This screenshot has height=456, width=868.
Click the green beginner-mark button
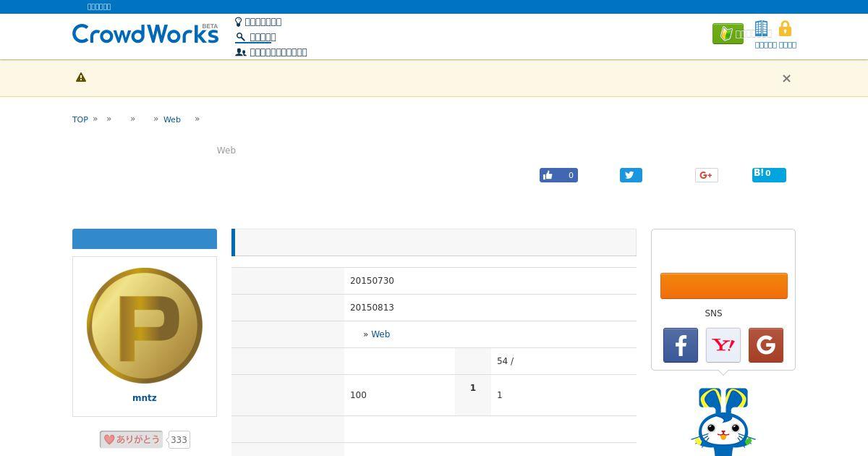click(x=728, y=34)
